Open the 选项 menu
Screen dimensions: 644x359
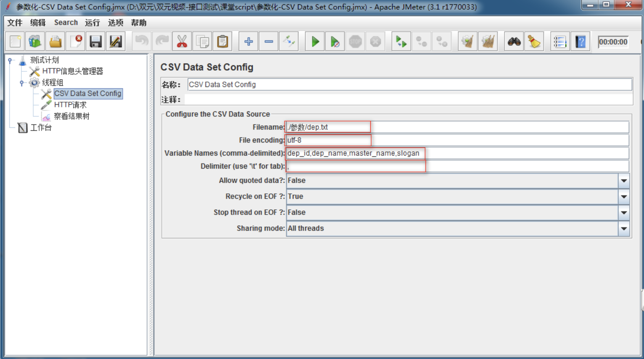[x=116, y=23]
